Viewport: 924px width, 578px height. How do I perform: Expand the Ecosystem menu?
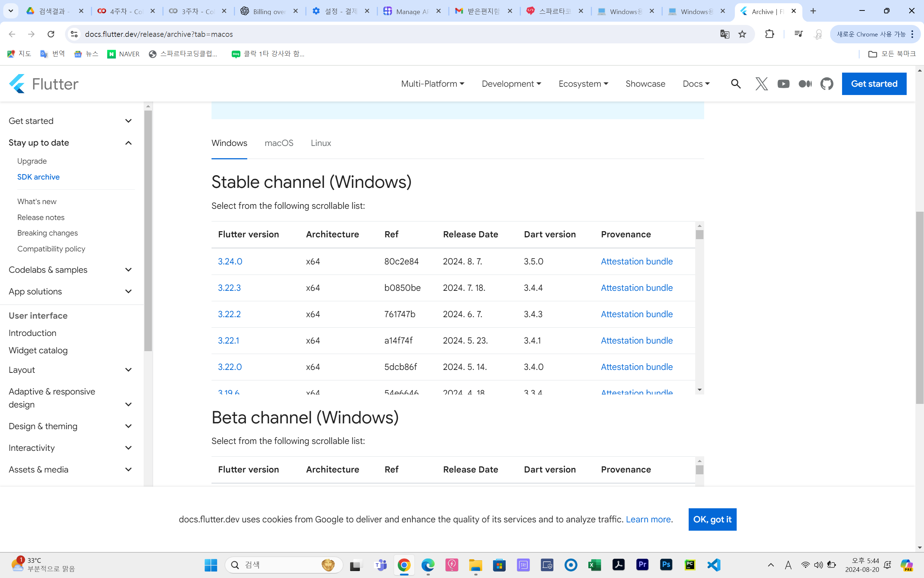(x=583, y=84)
